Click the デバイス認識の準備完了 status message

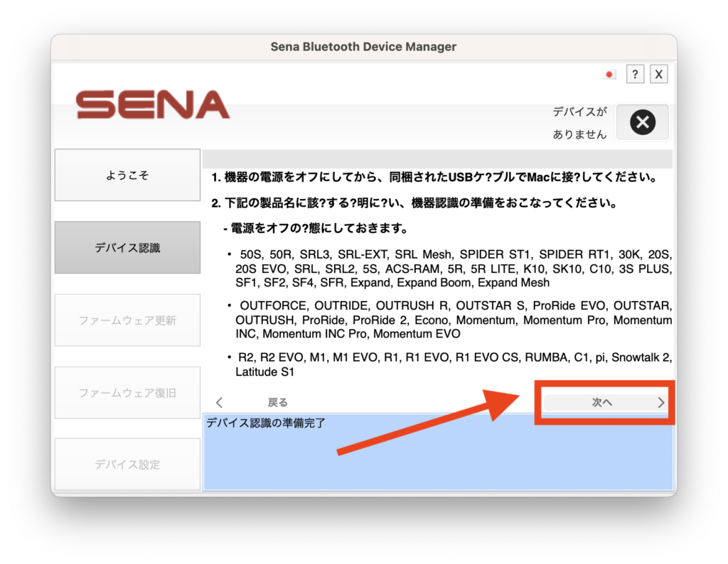coord(266,423)
